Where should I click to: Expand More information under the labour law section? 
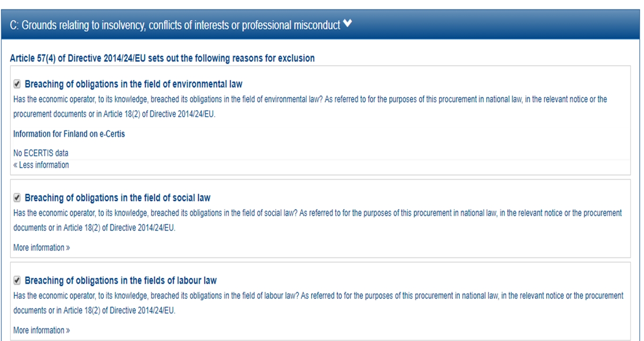click(x=39, y=330)
